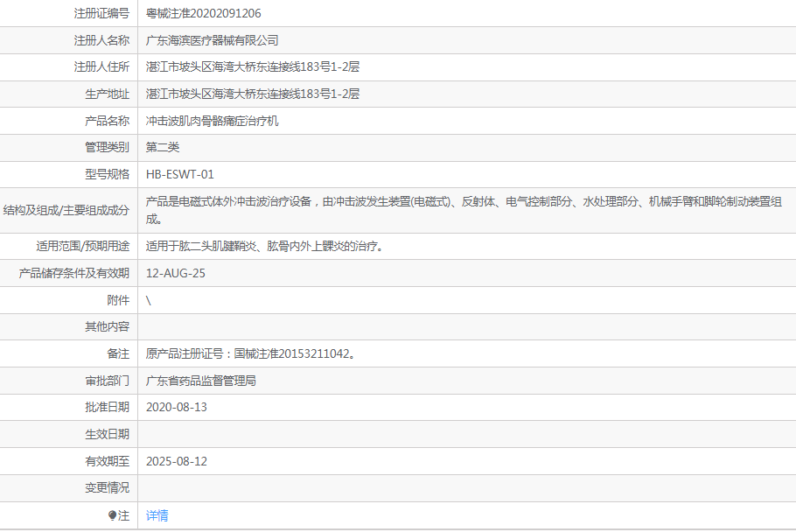Click the 适用范围/预期用途 label
Viewport: 796px width, 532px height.
[83, 246]
